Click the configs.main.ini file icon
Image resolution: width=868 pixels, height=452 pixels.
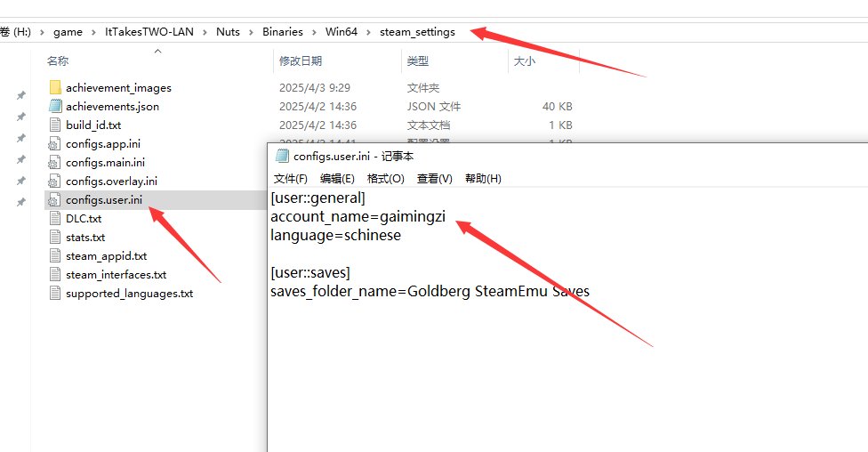click(55, 162)
